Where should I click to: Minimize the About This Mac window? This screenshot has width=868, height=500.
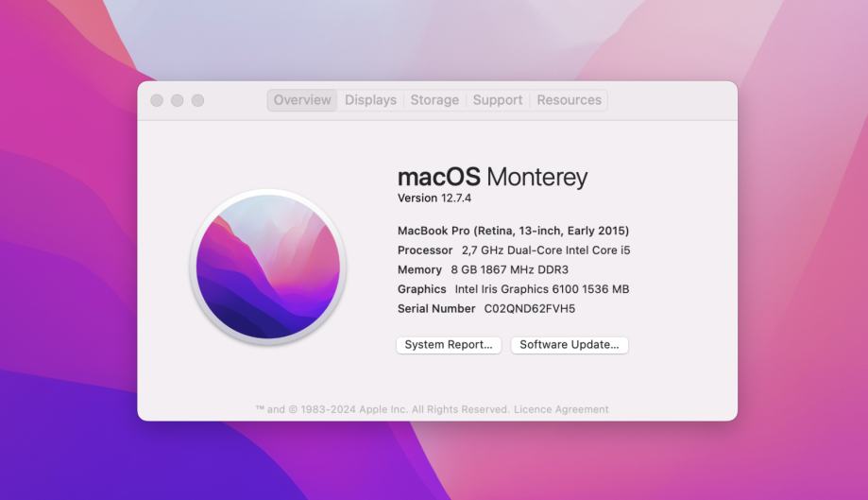tap(178, 100)
